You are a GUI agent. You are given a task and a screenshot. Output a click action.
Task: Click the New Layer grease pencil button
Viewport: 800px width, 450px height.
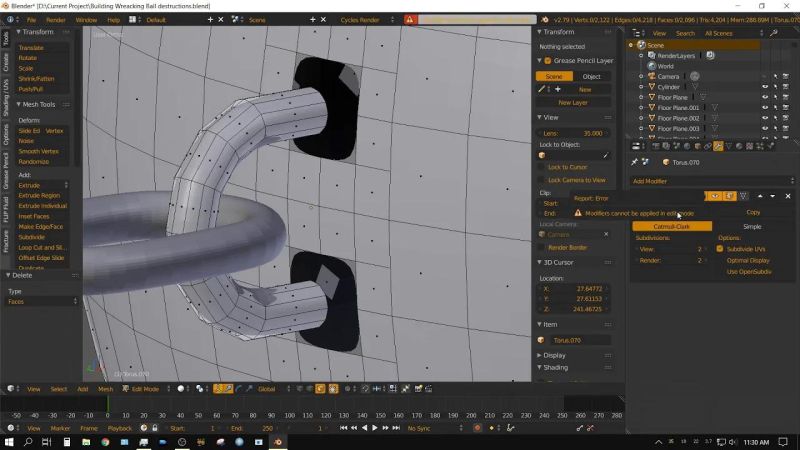pyautogui.click(x=573, y=103)
